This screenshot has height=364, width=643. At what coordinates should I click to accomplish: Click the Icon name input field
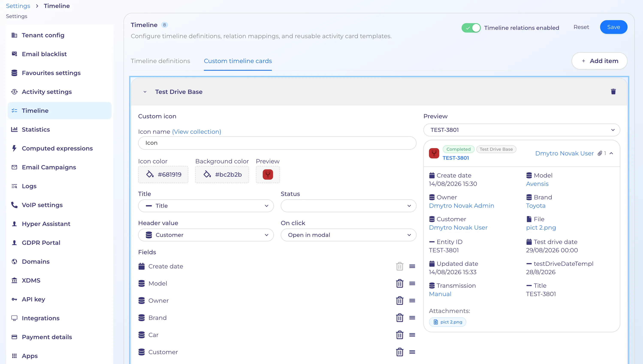[x=277, y=143]
